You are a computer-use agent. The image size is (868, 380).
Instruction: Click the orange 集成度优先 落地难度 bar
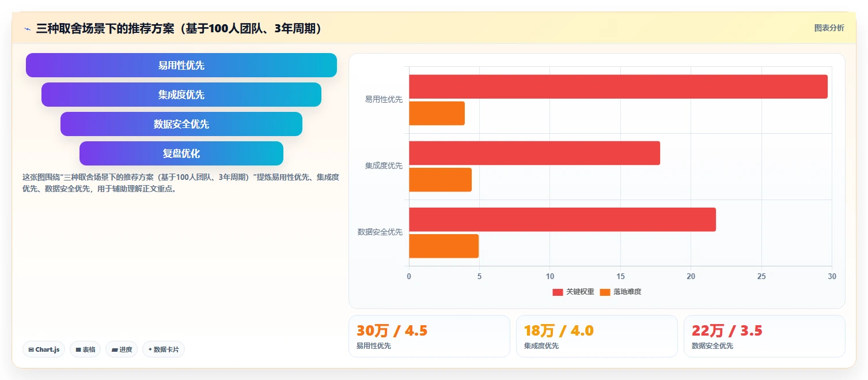coord(440,179)
